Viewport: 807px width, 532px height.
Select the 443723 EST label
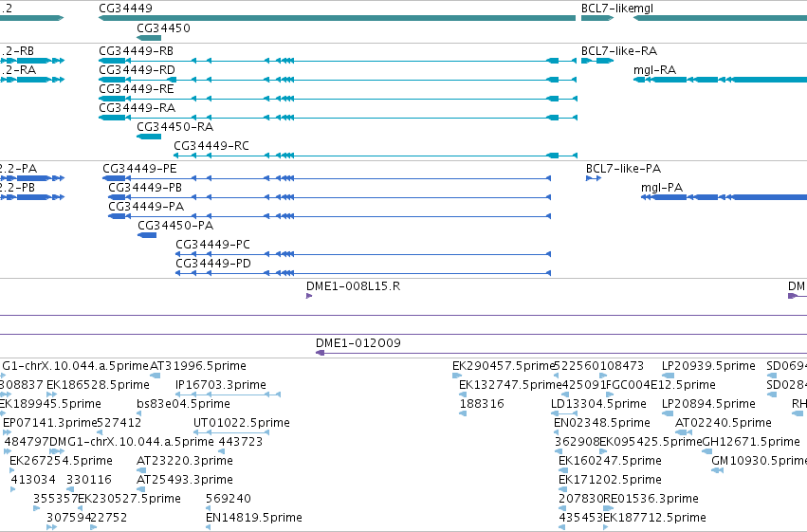[240, 442]
